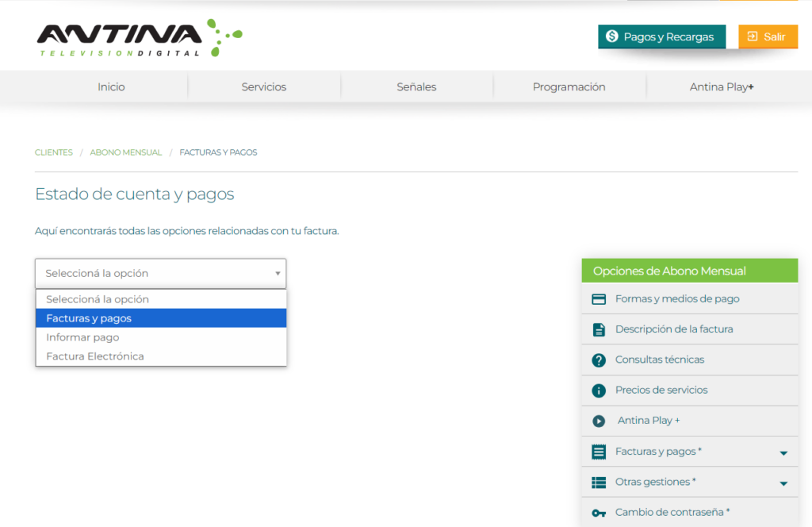Click the document icon beside Descripción de la factura
Screen dimensions: 812x527
599,329
